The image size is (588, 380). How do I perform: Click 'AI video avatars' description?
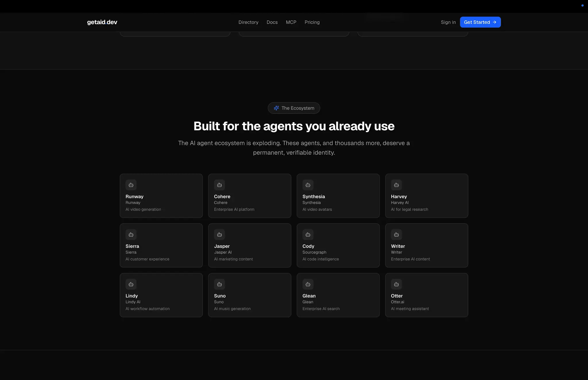click(317, 209)
